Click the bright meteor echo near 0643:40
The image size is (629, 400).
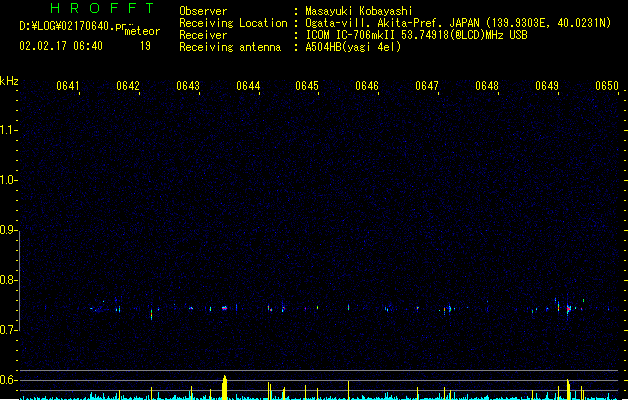pos(224,308)
